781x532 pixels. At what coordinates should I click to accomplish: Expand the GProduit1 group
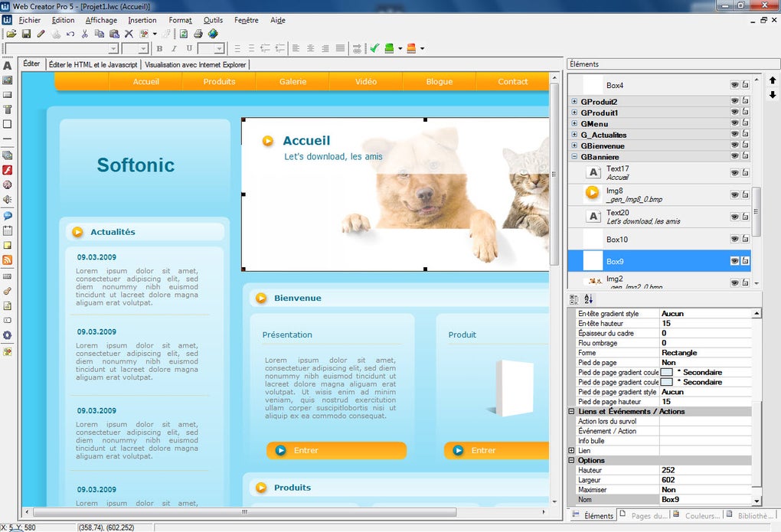pos(574,112)
